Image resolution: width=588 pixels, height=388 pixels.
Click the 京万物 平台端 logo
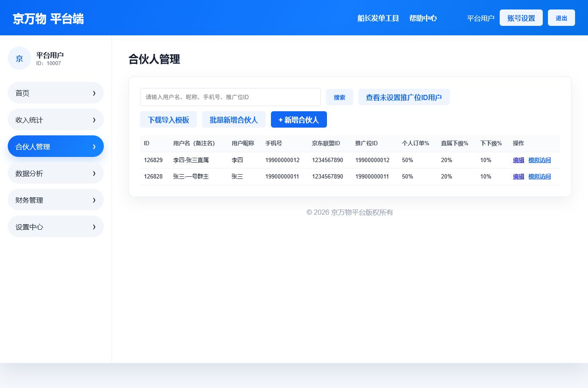[48, 19]
